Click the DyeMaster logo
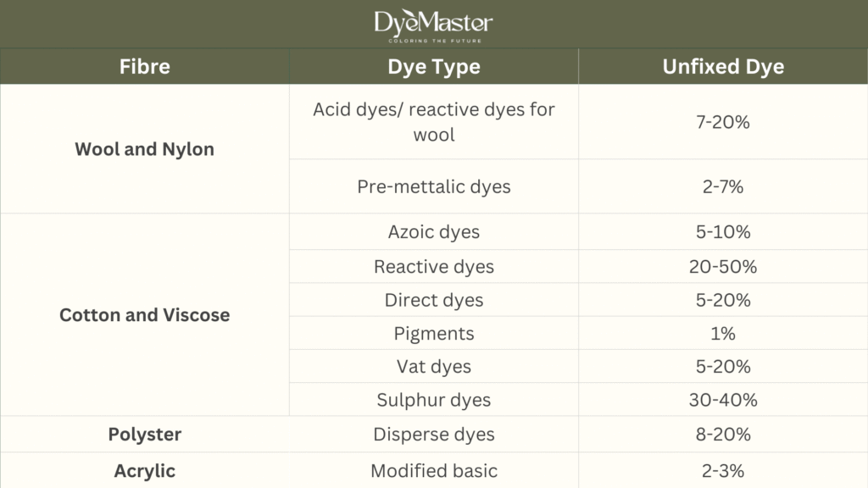 (433, 20)
